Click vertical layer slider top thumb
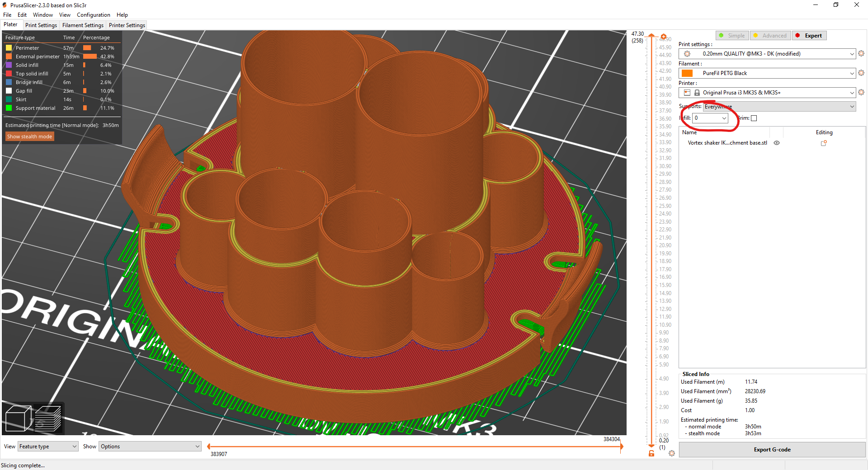868x470 pixels. tap(651, 35)
